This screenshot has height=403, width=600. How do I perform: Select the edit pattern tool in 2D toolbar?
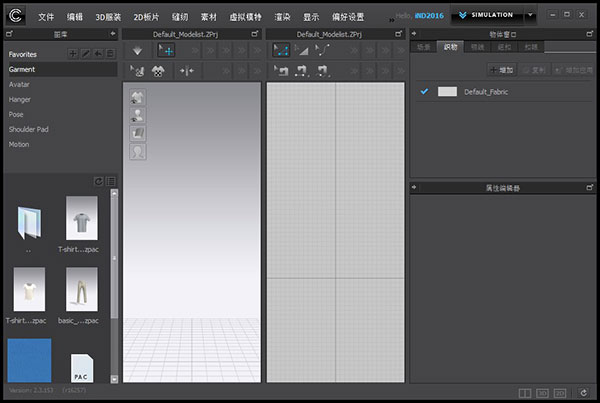302,50
